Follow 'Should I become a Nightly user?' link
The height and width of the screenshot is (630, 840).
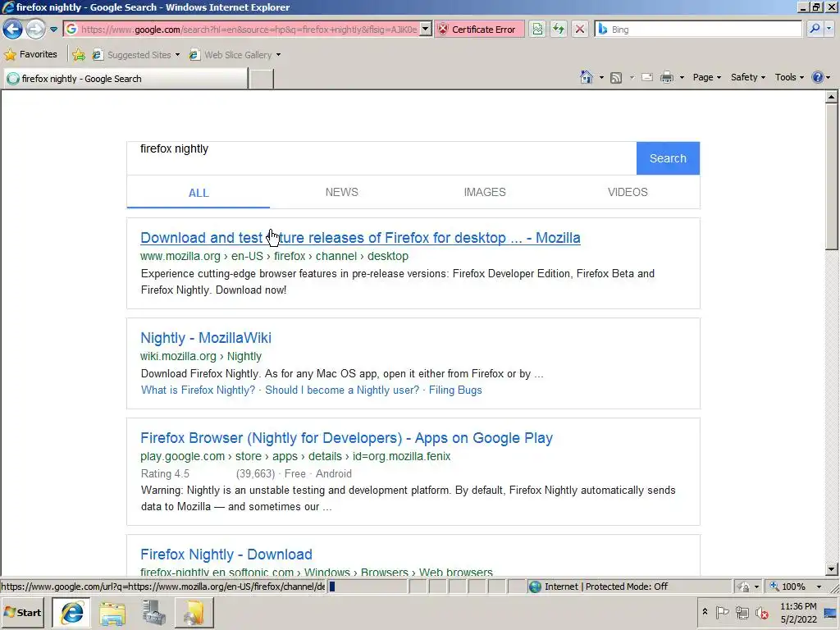click(342, 390)
